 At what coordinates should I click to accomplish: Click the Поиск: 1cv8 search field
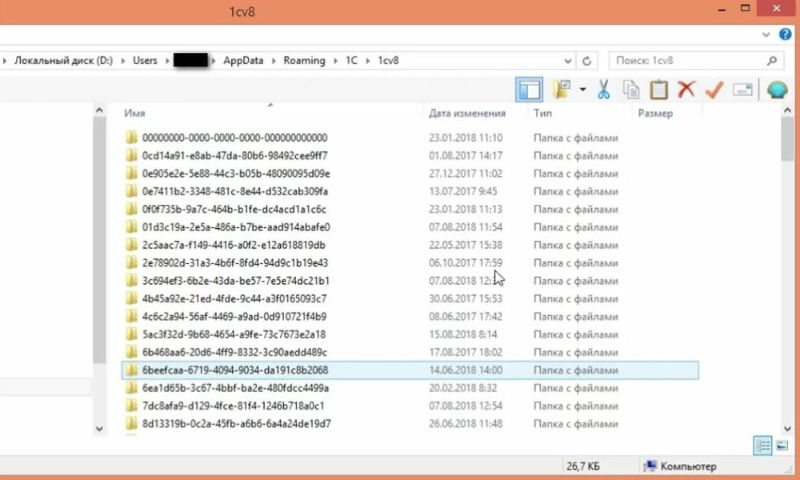coord(688,61)
